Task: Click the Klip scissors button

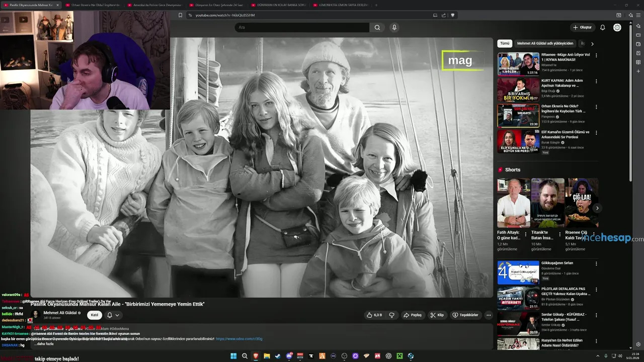Action: [x=437, y=315]
